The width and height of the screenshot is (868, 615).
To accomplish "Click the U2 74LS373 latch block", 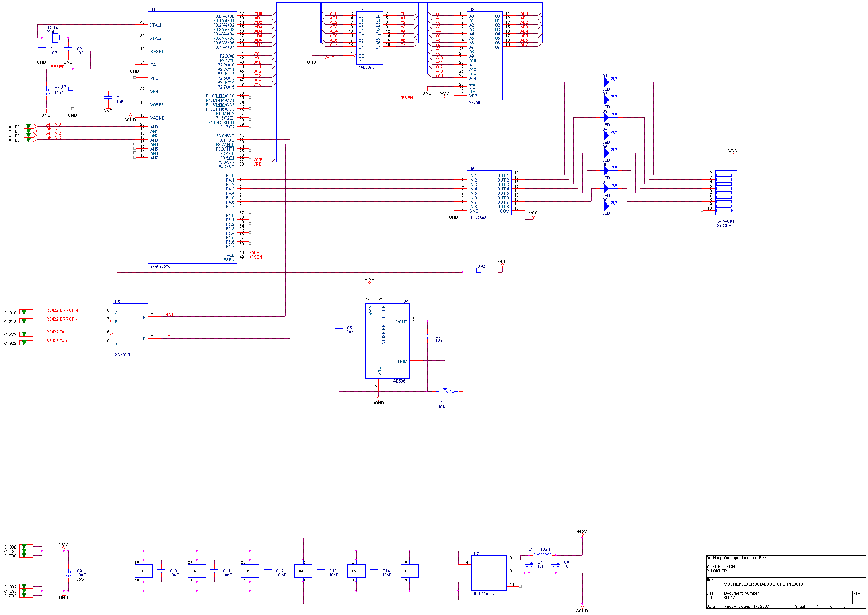I will [370, 38].
